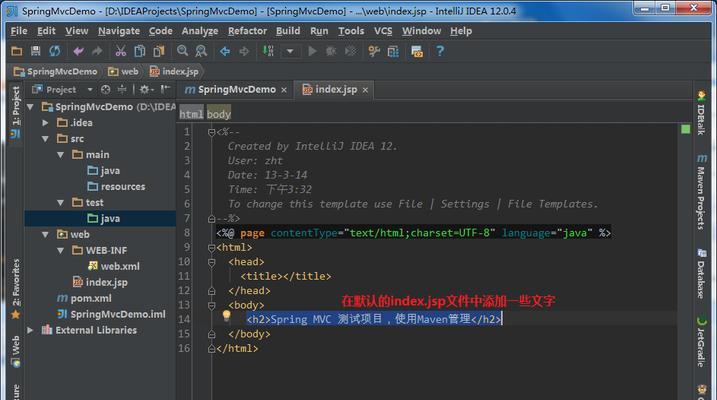Click the web breadcrumb in navigation bar

click(x=123, y=71)
